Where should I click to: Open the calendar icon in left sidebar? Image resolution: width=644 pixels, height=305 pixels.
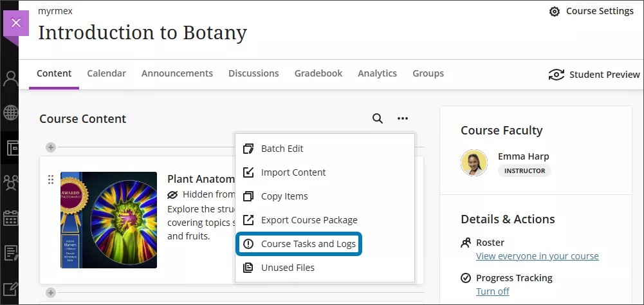click(11, 217)
